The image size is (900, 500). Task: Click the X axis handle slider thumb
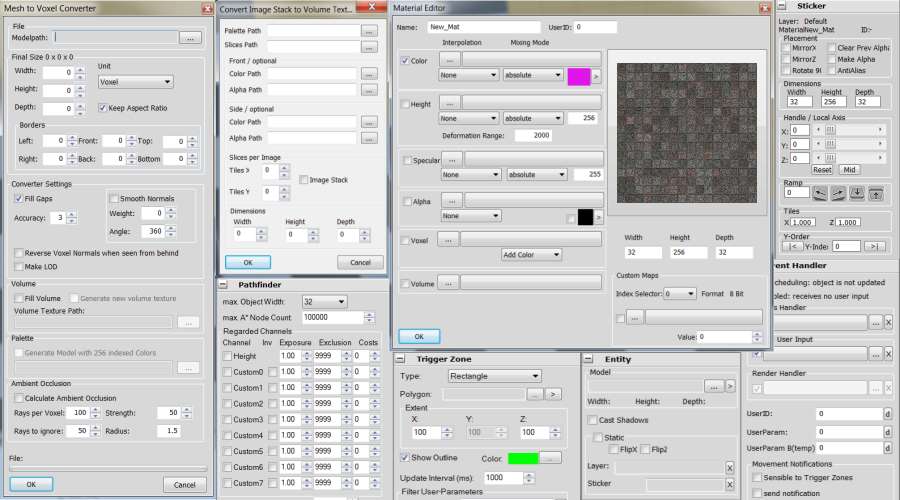coord(830,130)
